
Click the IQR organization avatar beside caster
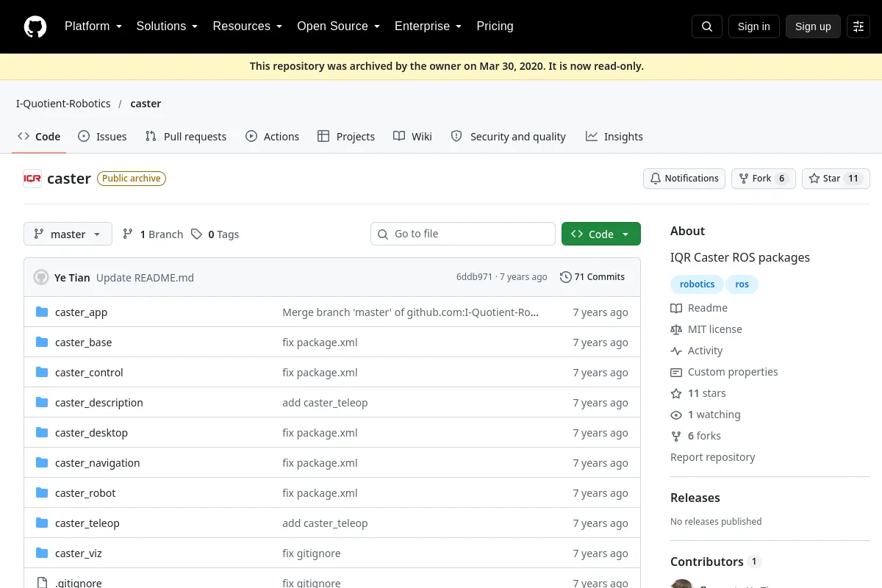pyautogui.click(x=32, y=179)
